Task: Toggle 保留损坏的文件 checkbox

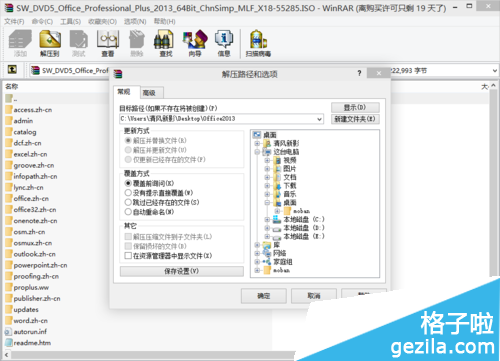Action: (x=128, y=246)
